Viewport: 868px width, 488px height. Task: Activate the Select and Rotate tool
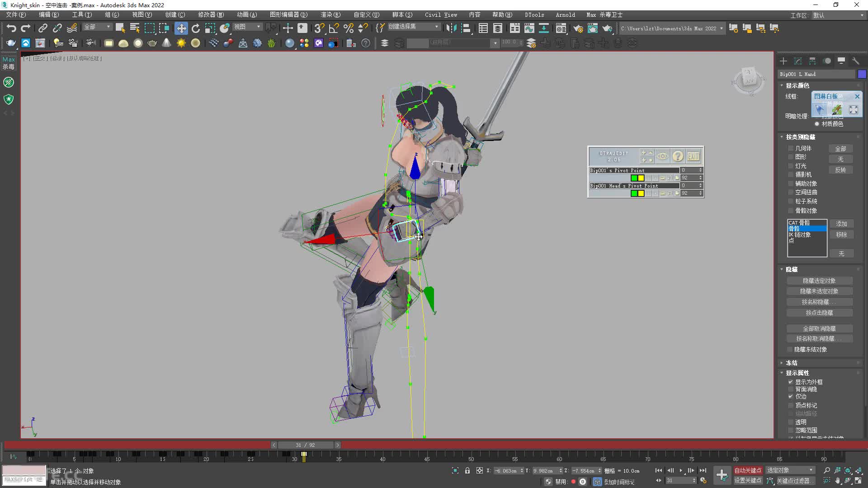coord(196,28)
